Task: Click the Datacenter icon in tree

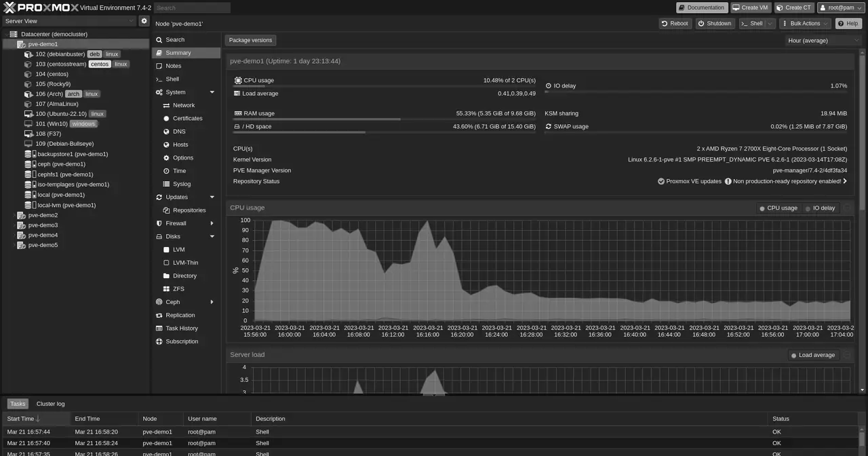Action: tap(14, 34)
